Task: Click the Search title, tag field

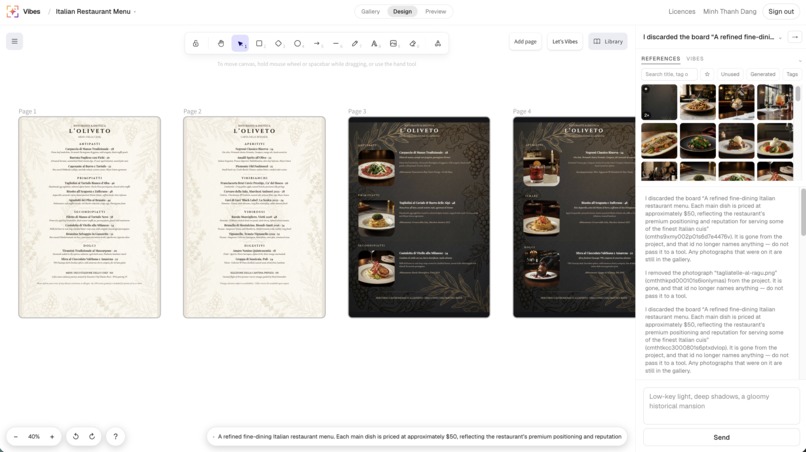Action: (669, 74)
